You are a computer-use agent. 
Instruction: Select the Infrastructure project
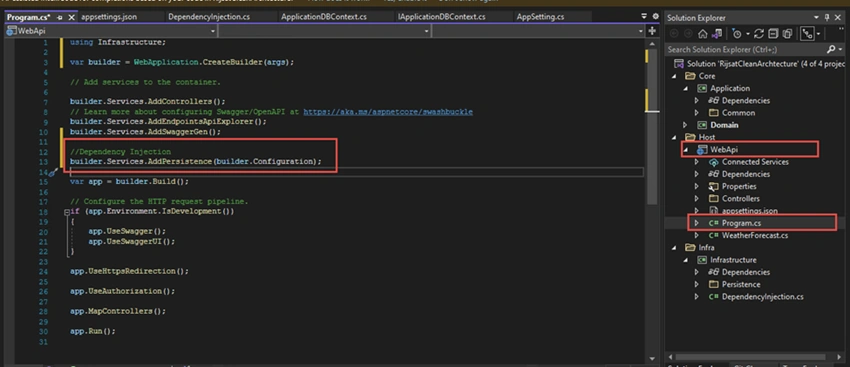point(733,260)
